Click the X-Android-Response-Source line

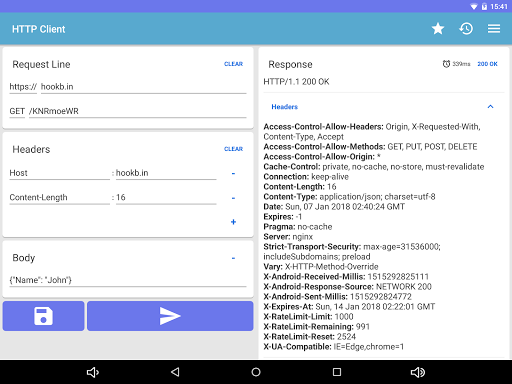347,287
